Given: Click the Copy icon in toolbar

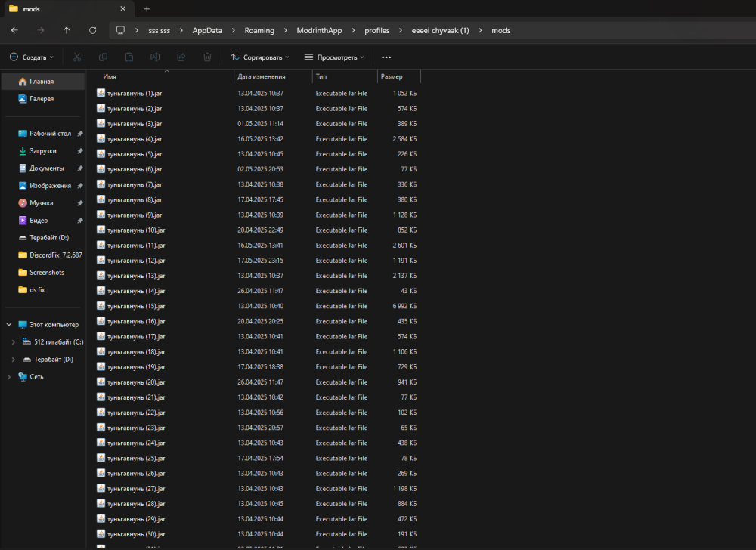Looking at the screenshot, I should 103,57.
